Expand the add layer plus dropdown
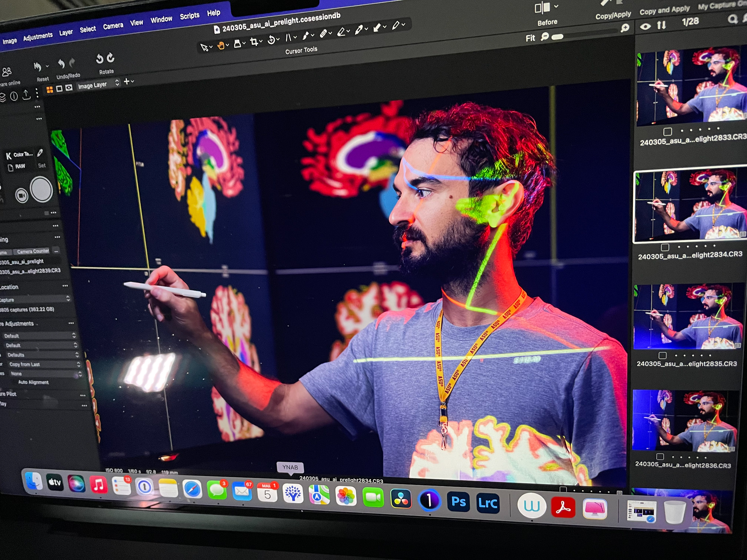Screen dimensions: 747x560 [129, 81]
